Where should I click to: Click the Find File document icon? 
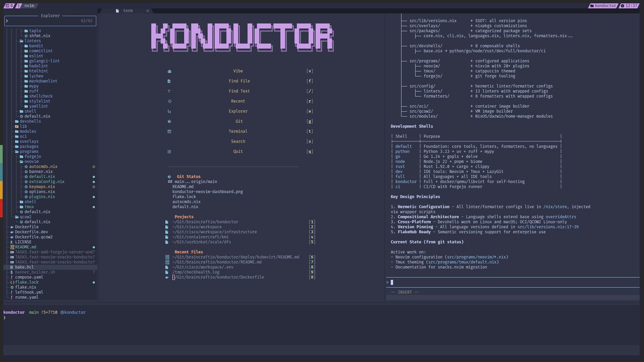(x=170, y=81)
